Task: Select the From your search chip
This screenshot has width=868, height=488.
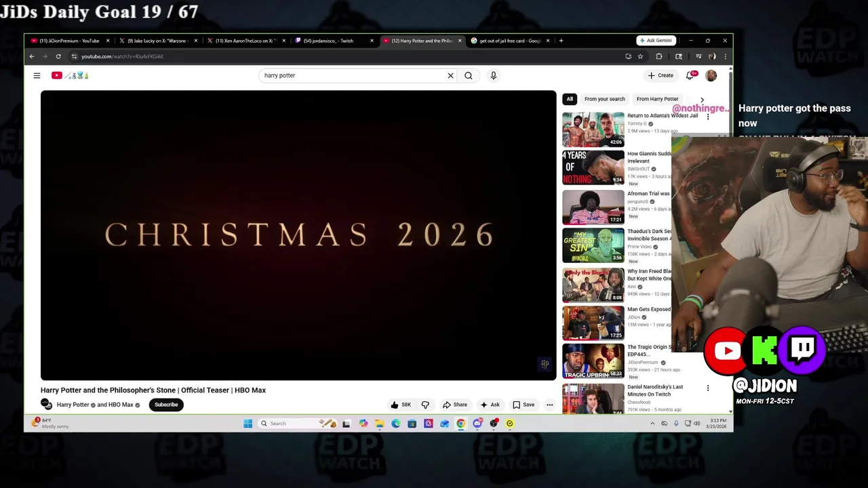Action: [x=604, y=99]
